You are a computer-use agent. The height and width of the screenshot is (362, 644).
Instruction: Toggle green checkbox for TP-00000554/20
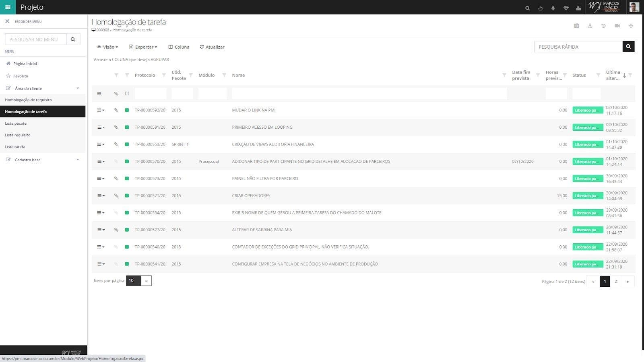point(127,213)
